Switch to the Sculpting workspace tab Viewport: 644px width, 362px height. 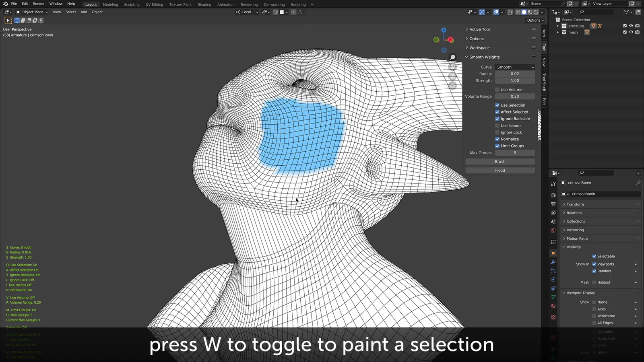tap(131, 4)
